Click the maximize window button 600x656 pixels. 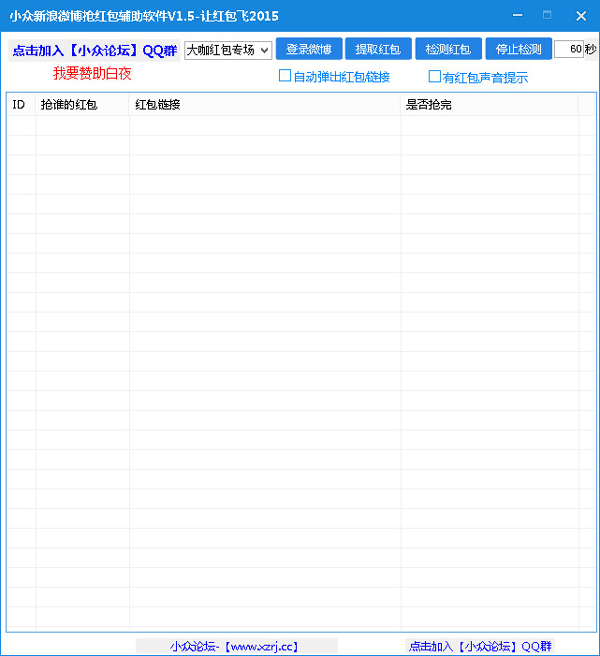pyautogui.click(x=547, y=15)
